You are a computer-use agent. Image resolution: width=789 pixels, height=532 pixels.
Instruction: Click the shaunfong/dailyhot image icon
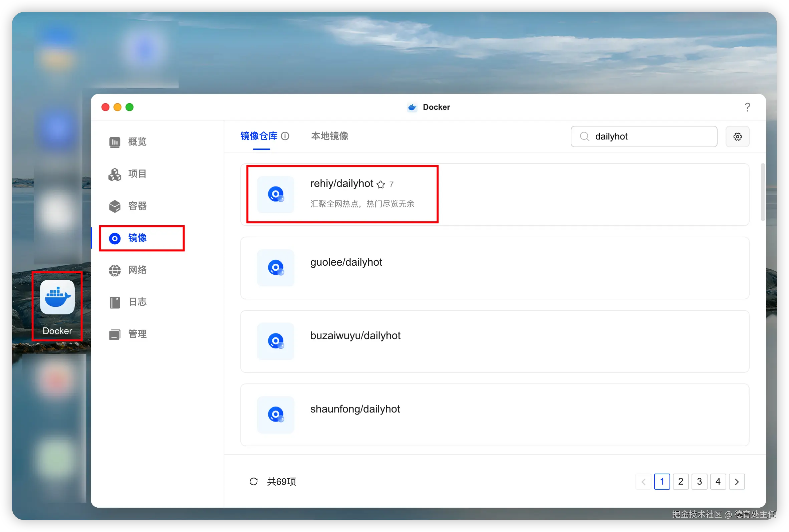click(x=276, y=415)
